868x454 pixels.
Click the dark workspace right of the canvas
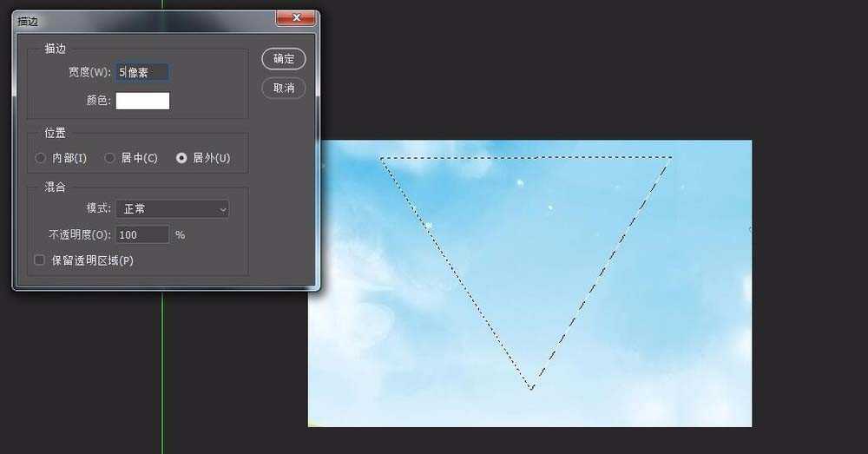pos(809,277)
